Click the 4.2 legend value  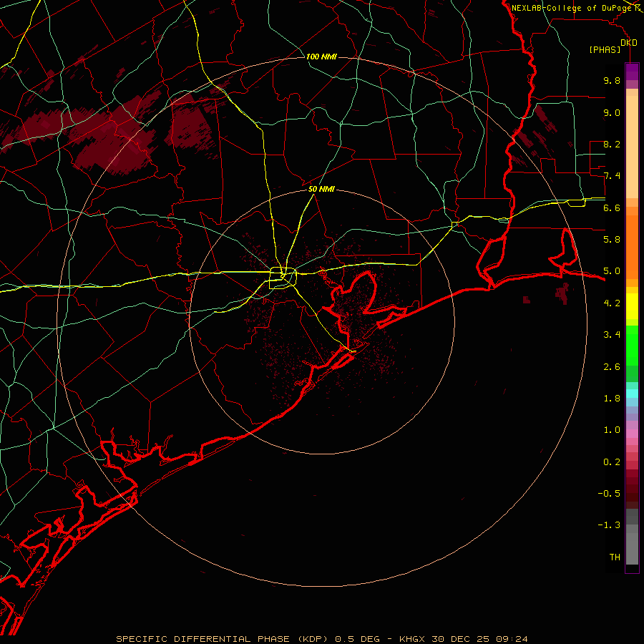612,303
